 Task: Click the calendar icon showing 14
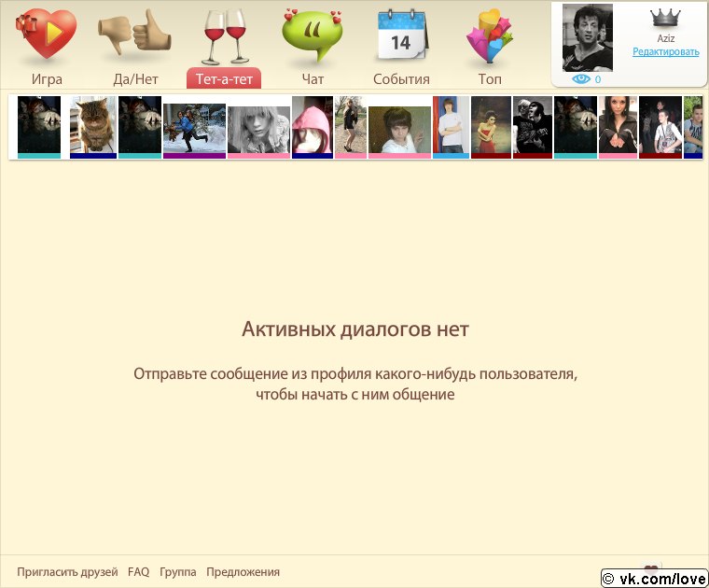[401, 35]
